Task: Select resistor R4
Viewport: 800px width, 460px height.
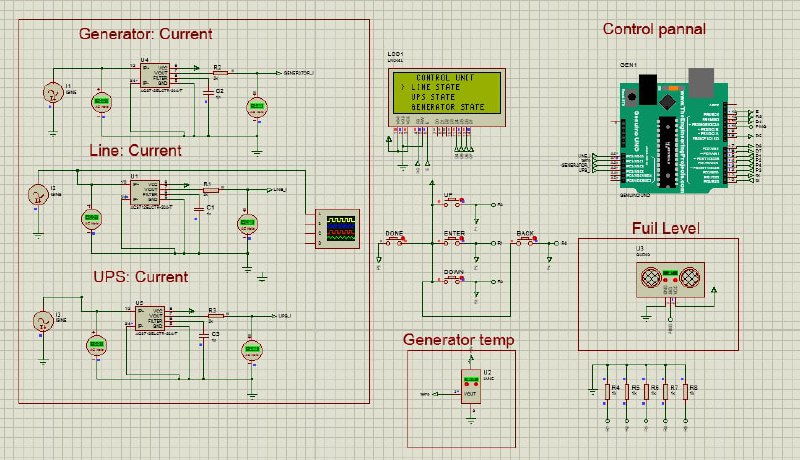Action: (607, 392)
